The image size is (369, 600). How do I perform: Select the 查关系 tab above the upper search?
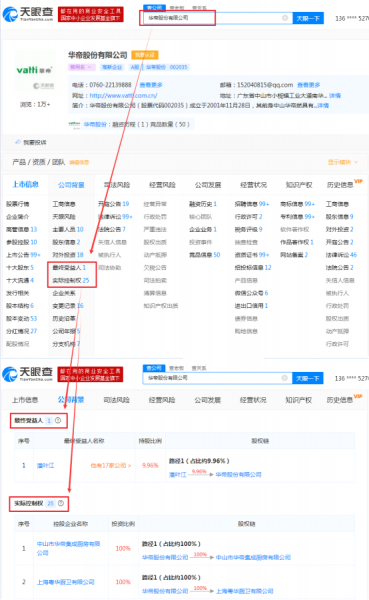tap(199, 8)
